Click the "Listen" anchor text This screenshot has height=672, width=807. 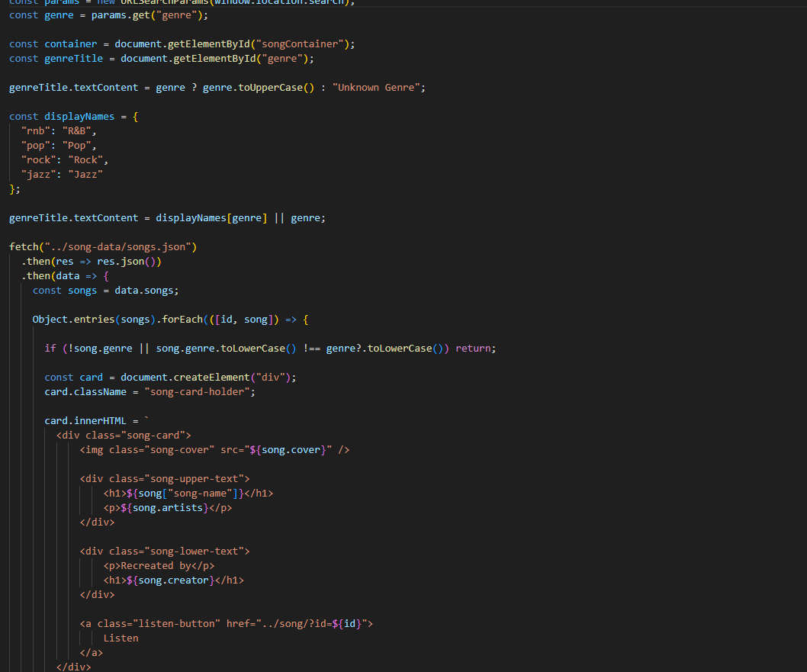coord(121,638)
